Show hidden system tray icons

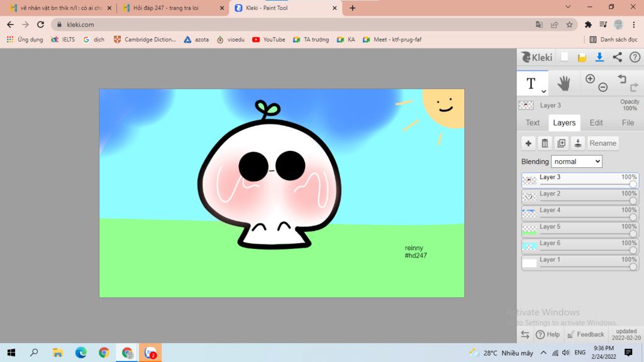[543, 353]
